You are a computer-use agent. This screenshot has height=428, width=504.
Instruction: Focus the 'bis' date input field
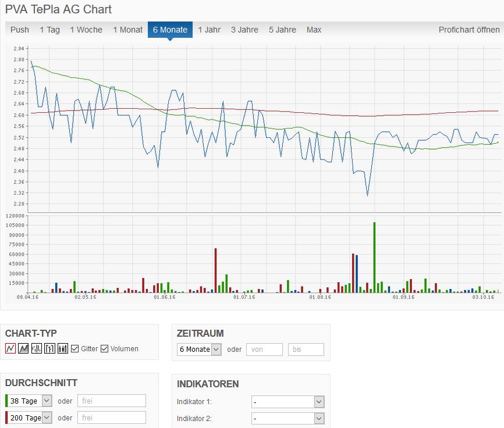point(306,349)
